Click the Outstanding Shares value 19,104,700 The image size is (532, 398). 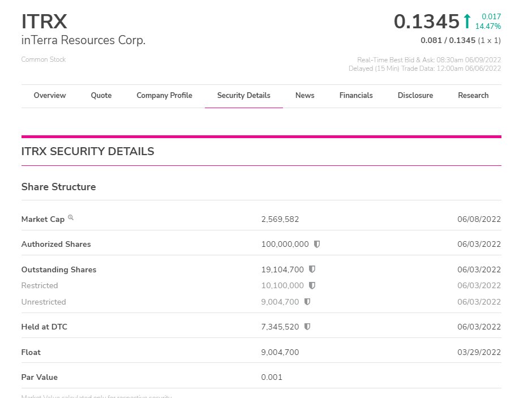pos(282,269)
